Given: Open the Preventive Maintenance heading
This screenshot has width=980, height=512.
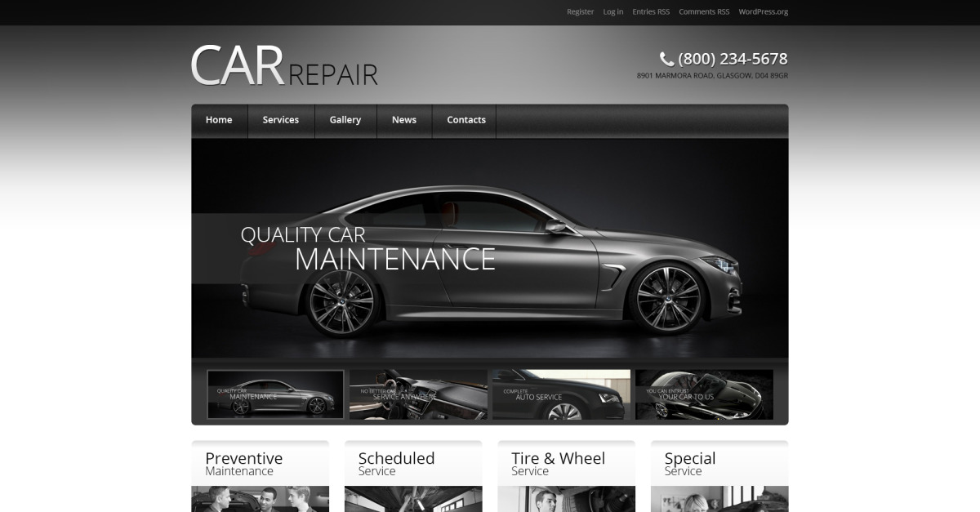Looking at the screenshot, I should [x=243, y=463].
